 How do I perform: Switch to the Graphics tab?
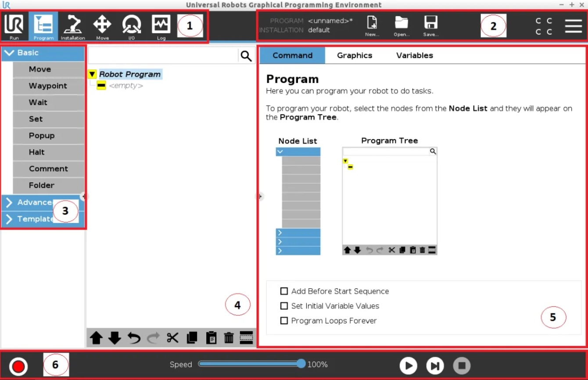[x=355, y=55]
